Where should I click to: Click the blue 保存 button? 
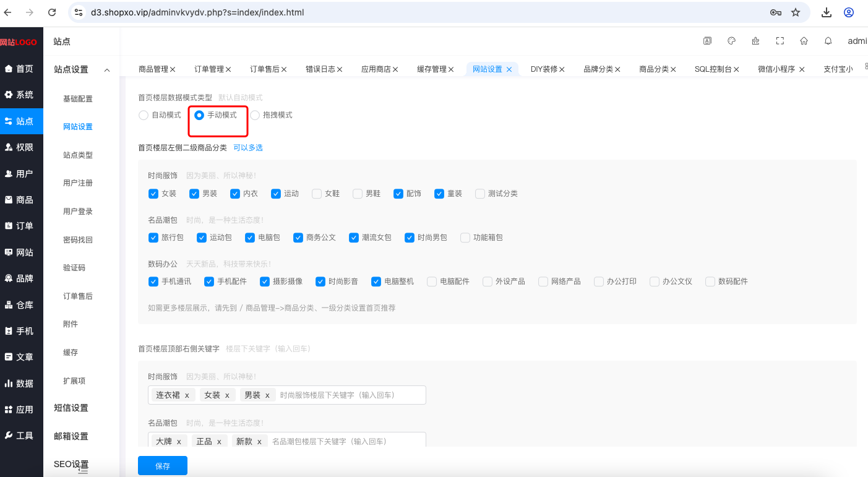click(x=163, y=466)
